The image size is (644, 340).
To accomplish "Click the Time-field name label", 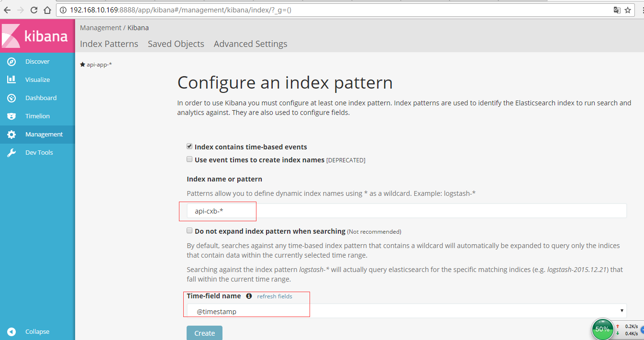I will (214, 296).
